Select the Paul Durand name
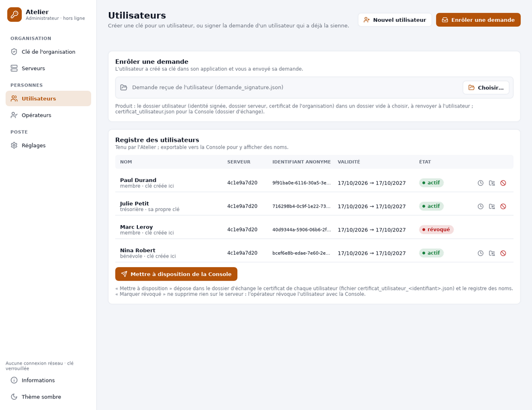This screenshot has width=532, height=410. (x=138, y=180)
